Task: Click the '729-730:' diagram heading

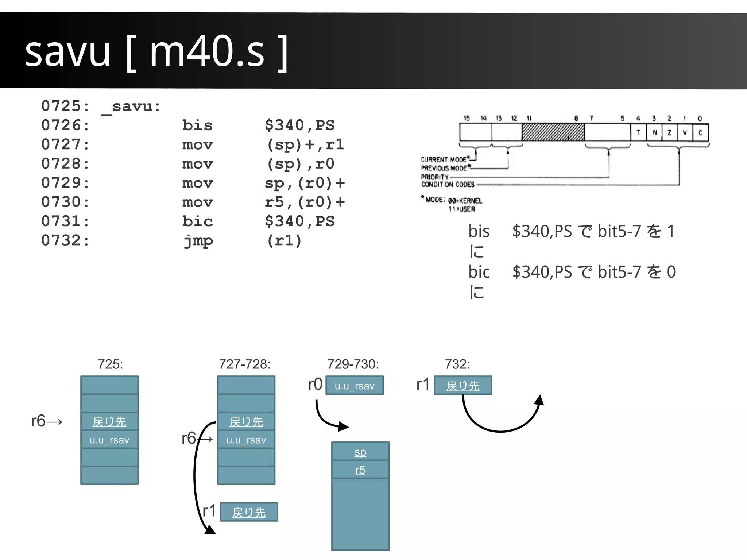Action: [353, 364]
